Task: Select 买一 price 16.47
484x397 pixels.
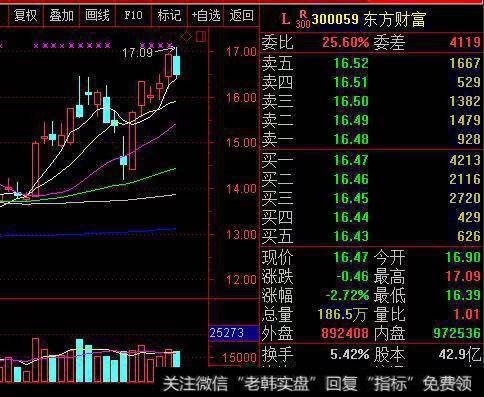Action: [351, 160]
